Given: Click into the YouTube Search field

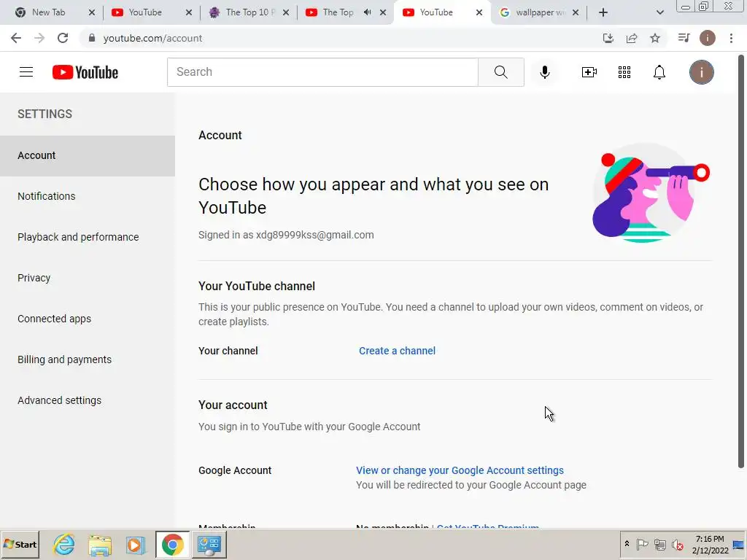Looking at the screenshot, I should 322,72.
